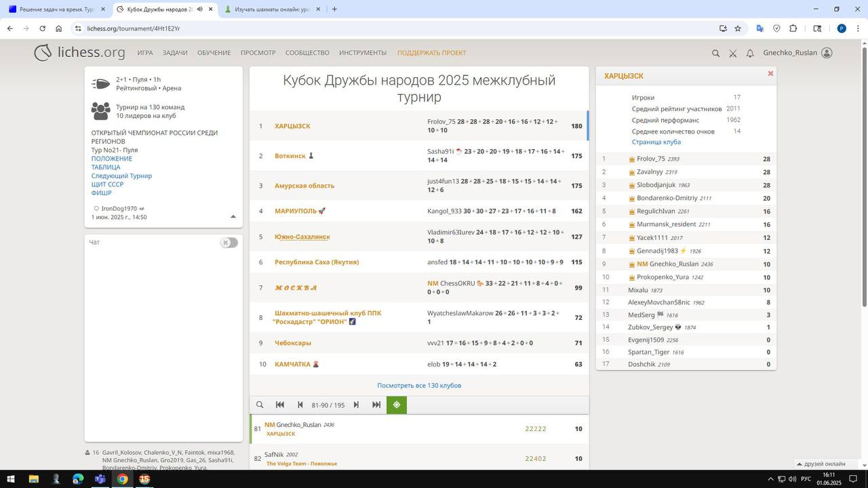
Task: Mute the Кубок Дружбы tab audio icon
Action: pyautogui.click(x=199, y=9)
